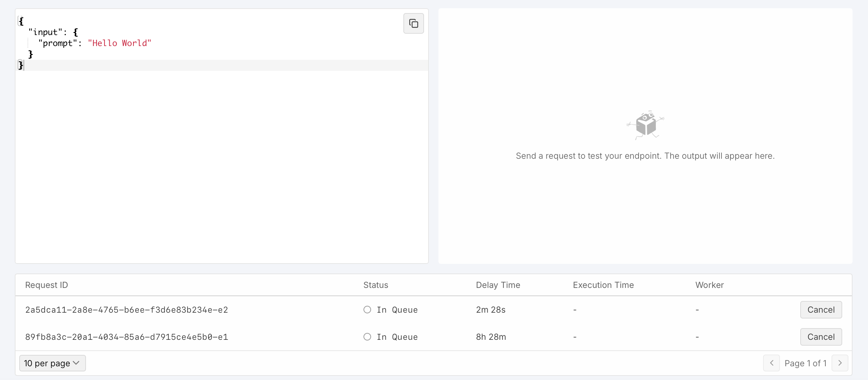This screenshot has width=868, height=380.
Task: Cancel request 2a5dca11 ending e2
Action: [x=821, y=310]
